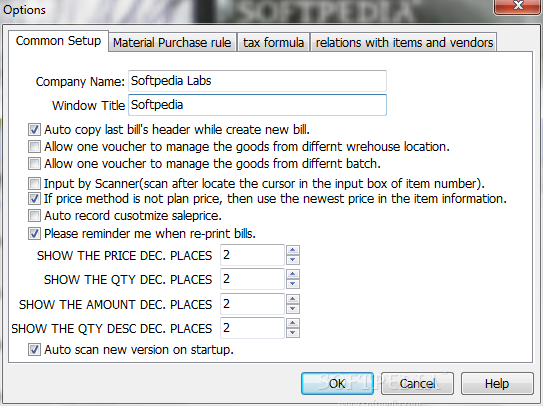Switch to the tax formula tab
Screen dimensions: 543x406
tap(273, 43)
